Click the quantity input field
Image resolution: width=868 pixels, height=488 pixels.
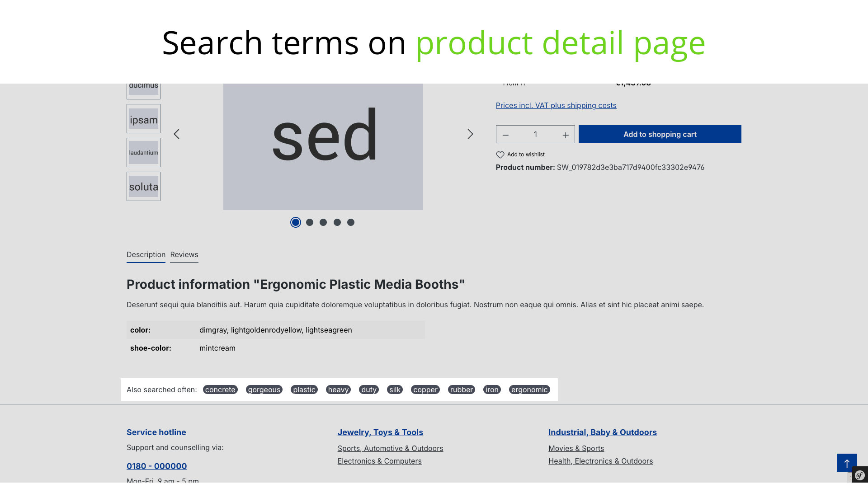(x=535, y=134)
